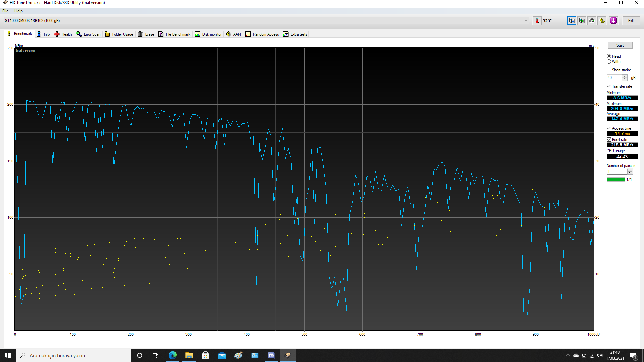The height and width of the screenshot is (362, 644).
Task: Click the Exit button
Action: [x=631, y=21]
